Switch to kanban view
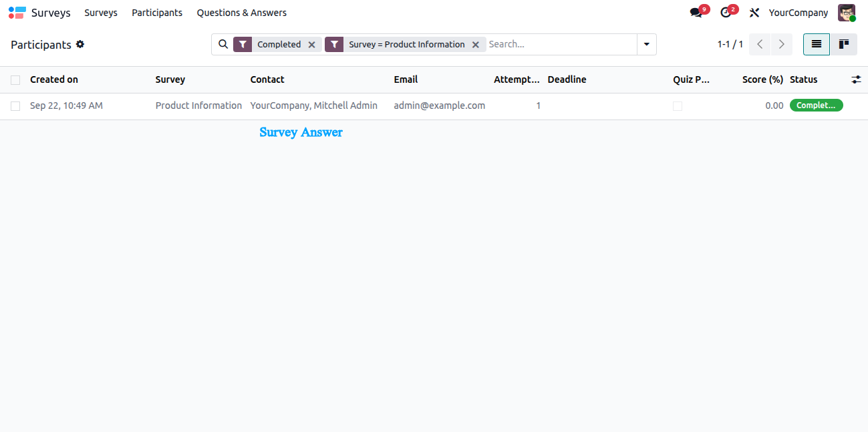The height and width of the screenshot is (432, 868). [x=844, y=44]
